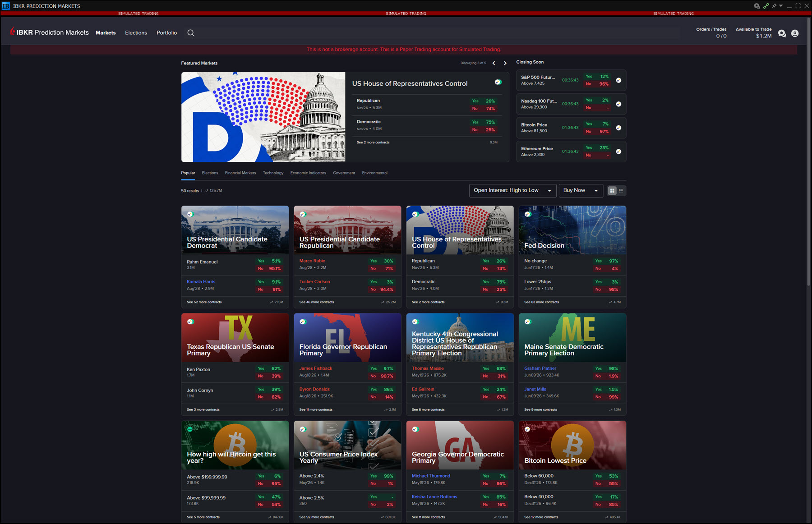This screenshot has width=812, height=524.
Task: Click the badge icon on US Consumer Price Index Yearly card
Action: tap(303, 429)
